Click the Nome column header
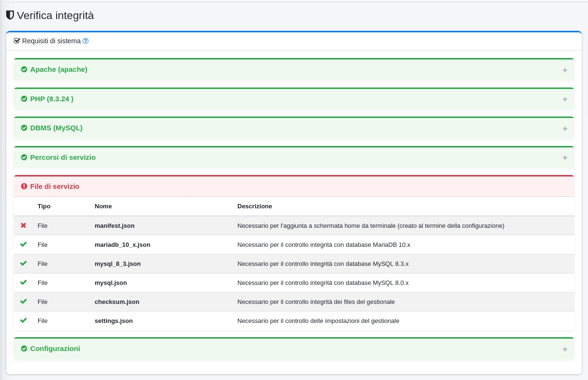This screenshot has width=588, height=380. tap(103, 206)
